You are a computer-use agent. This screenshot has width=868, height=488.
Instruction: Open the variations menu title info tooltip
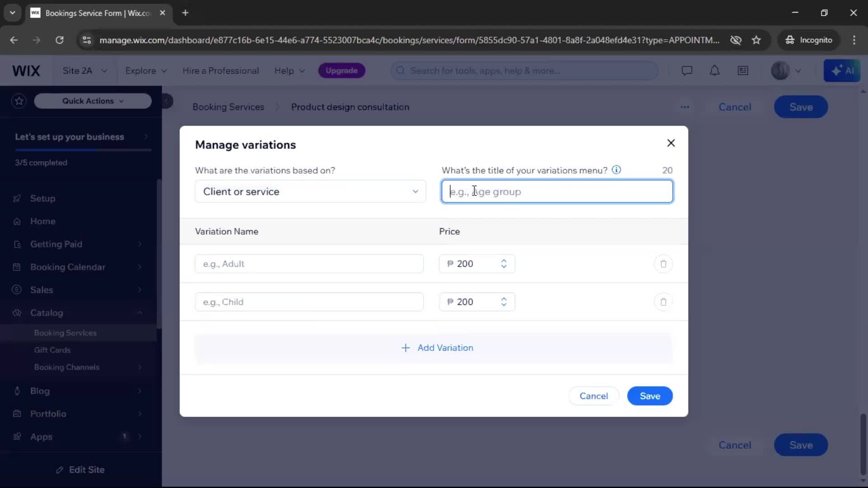616,170
